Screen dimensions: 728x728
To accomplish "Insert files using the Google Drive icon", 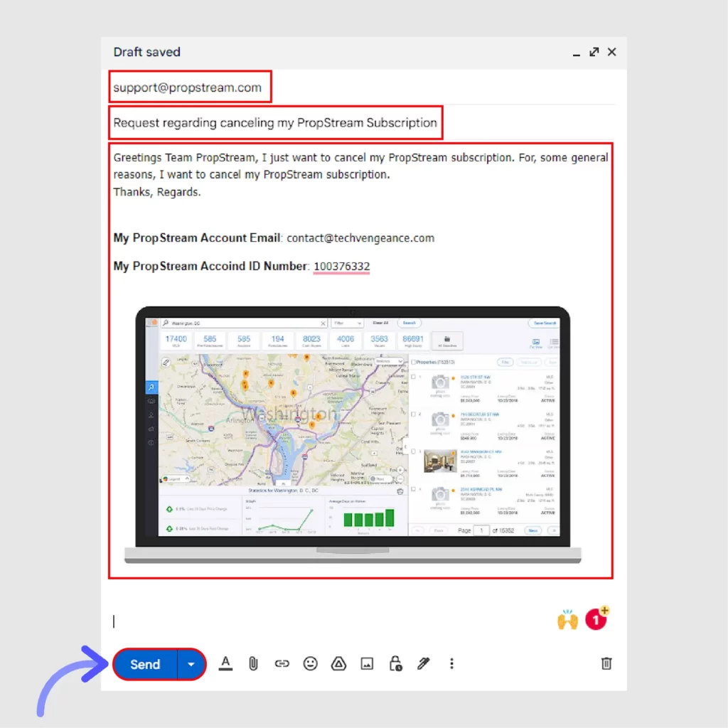I will click(338, 663).
